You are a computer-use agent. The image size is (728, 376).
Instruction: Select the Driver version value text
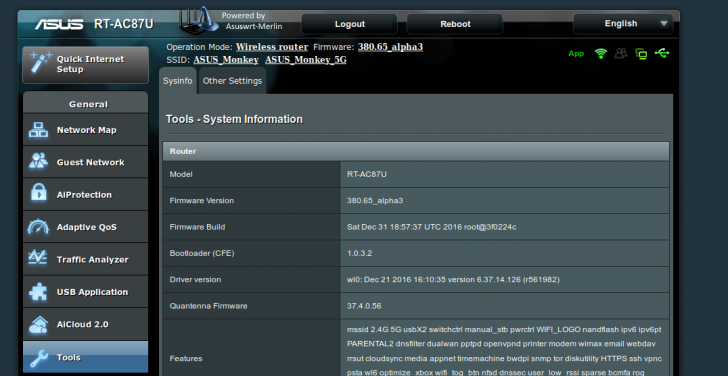pyautogui.click(x=453, y=279)
